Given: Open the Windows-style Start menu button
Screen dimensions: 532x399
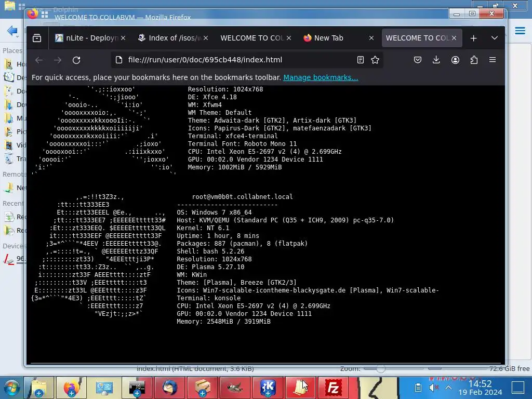Looking at the screenshot, I should (x=11, y=388).
